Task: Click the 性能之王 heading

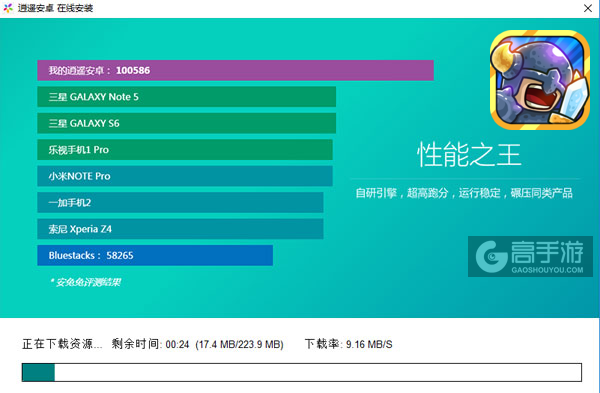Action: point(469,155)
